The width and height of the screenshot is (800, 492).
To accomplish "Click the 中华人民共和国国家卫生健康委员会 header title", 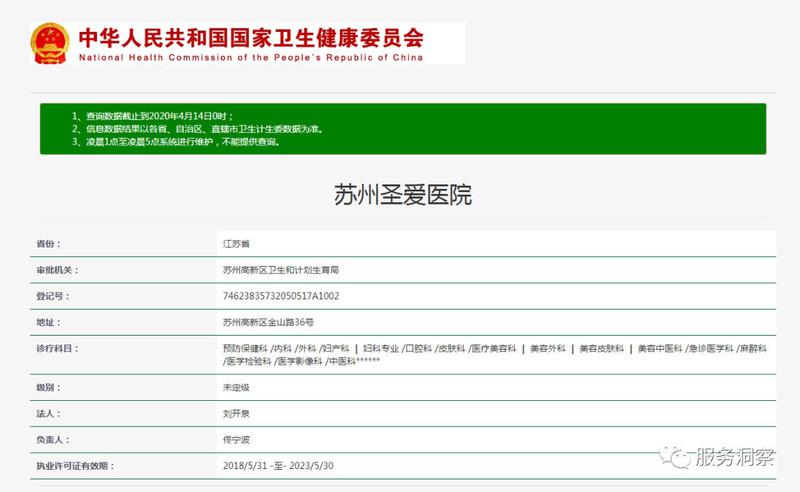I will click(x=250, y=38).
